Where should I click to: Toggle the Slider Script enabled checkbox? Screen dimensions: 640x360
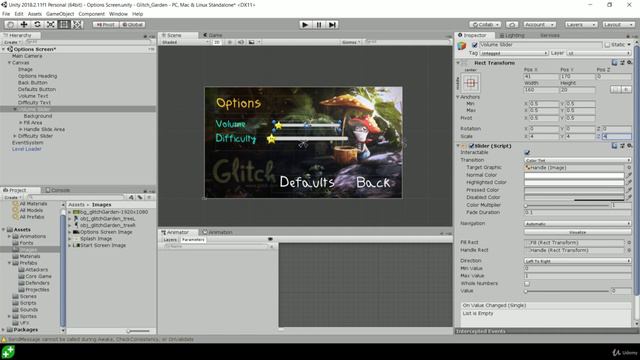click(x=472, y=146)
